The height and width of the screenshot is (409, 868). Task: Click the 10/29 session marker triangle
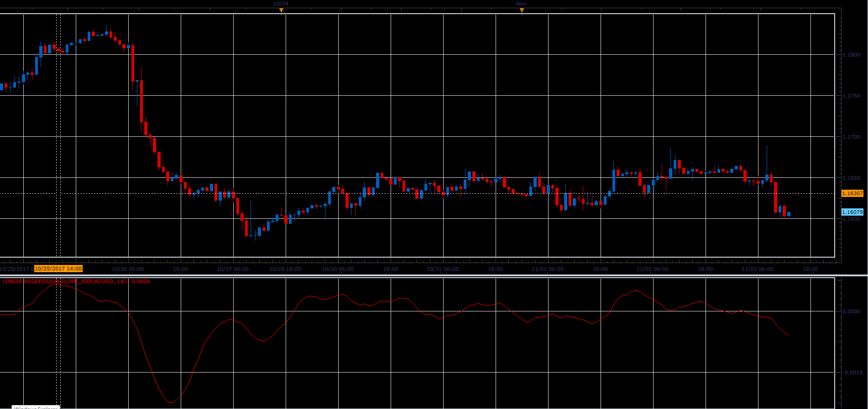click(281, 10)
